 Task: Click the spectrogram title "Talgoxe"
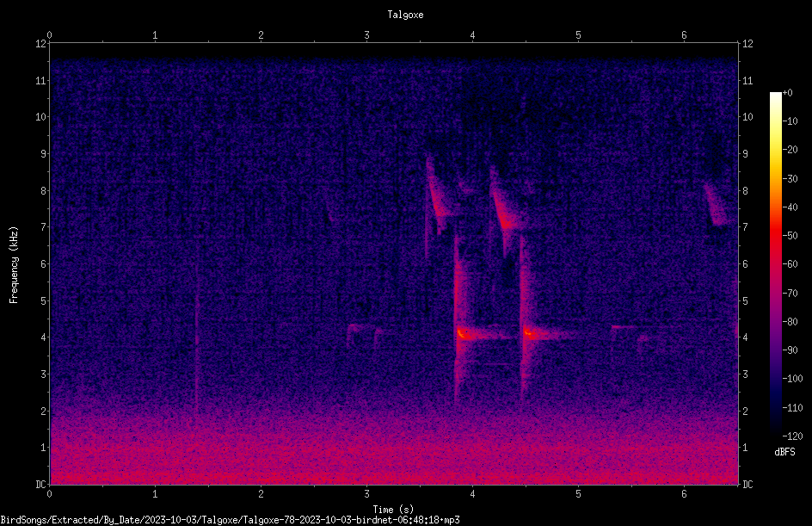click(405, 15)
